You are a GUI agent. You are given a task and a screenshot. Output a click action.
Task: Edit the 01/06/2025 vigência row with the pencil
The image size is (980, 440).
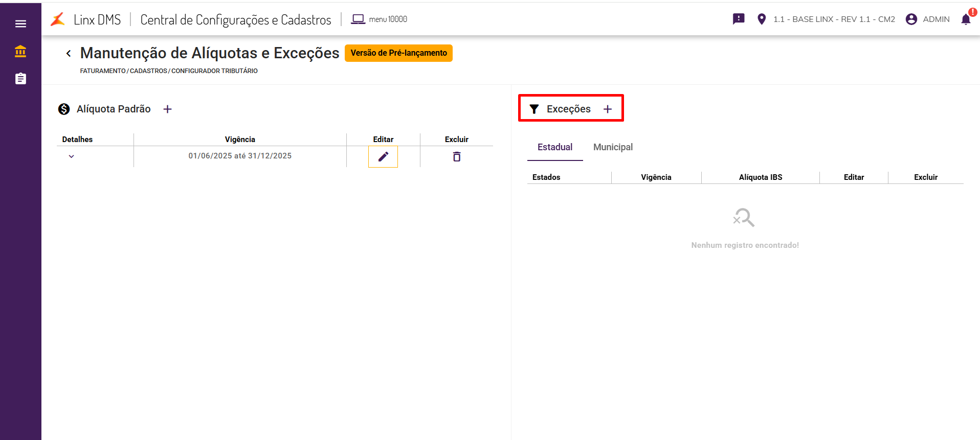point(383,156)
